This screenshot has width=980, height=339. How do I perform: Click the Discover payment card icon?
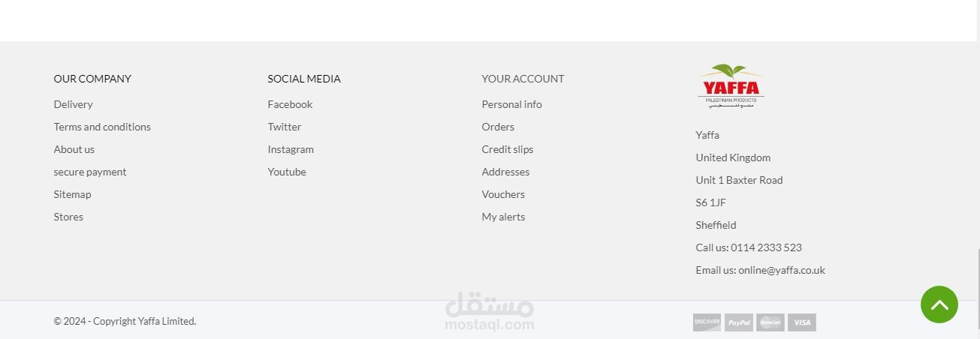(x=707, y=322)
